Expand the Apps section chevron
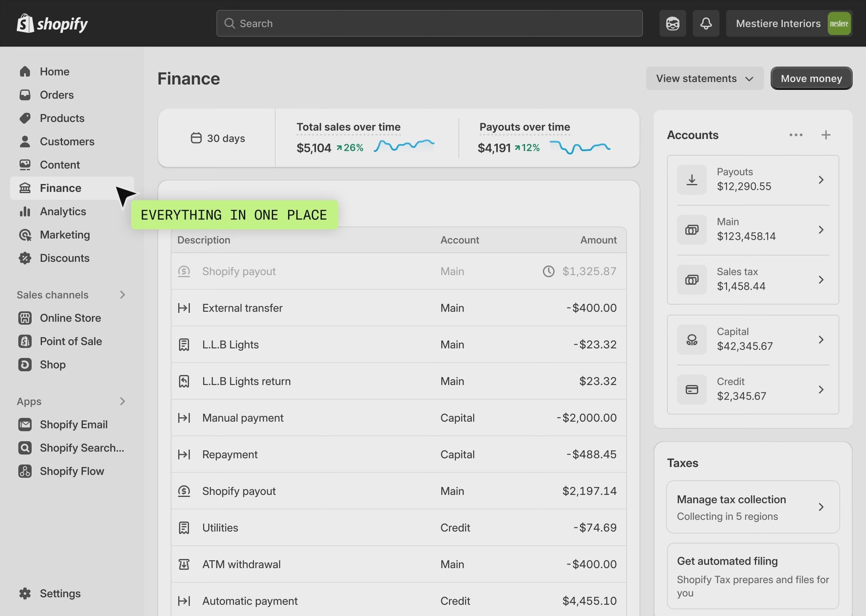Screen dimensions: 866x616 122,401
